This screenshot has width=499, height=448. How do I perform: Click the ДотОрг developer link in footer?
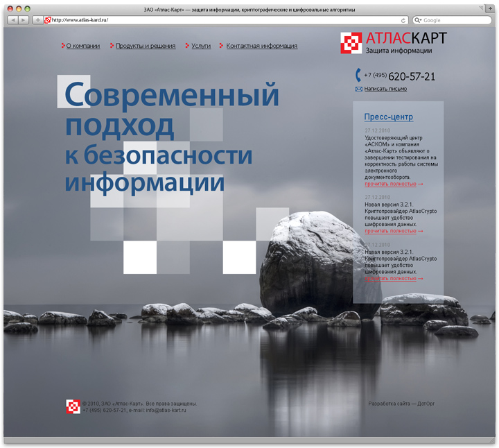click(x=426, y=404)
